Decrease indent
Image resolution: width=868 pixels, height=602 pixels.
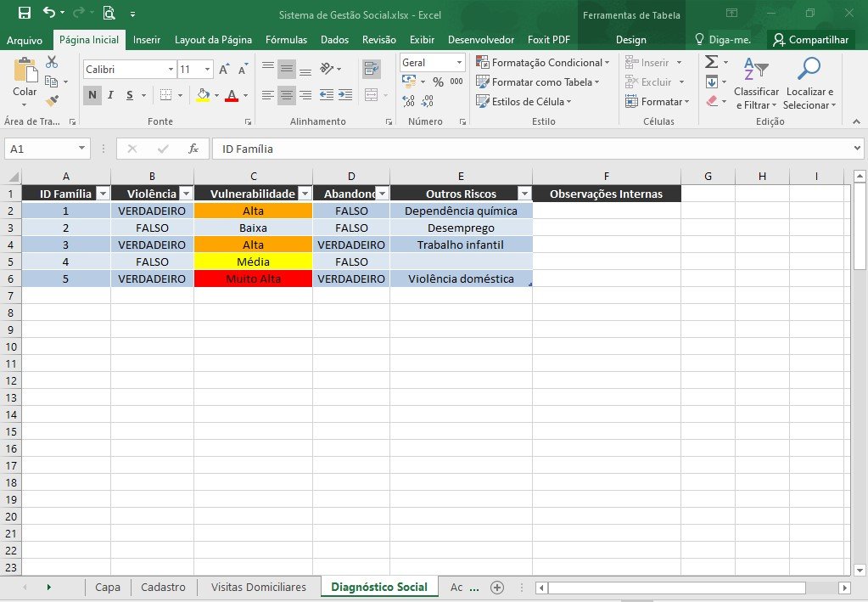coord(327,95)
